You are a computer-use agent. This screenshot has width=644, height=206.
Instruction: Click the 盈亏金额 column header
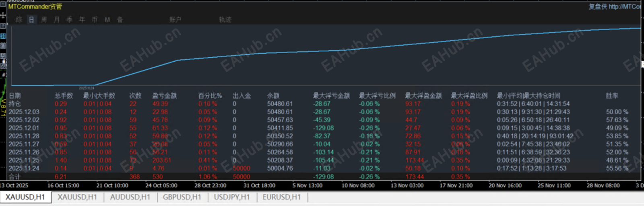tap(165, 96)
